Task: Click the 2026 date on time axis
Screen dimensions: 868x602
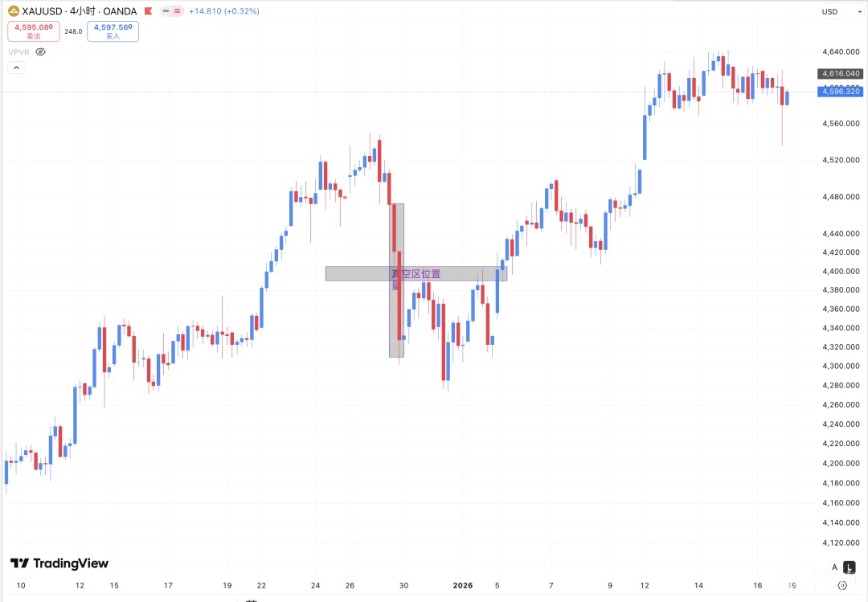Action: [x=464, y=586]
